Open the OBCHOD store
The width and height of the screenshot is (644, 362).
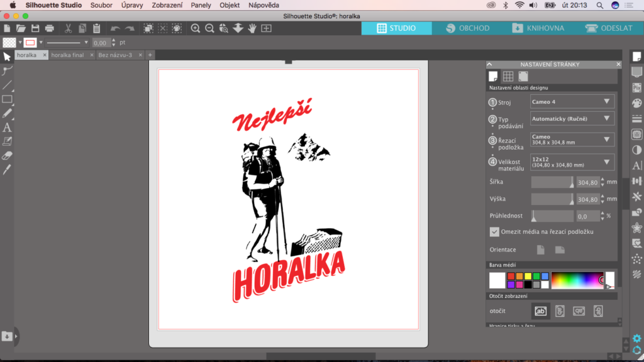(468, 28)
